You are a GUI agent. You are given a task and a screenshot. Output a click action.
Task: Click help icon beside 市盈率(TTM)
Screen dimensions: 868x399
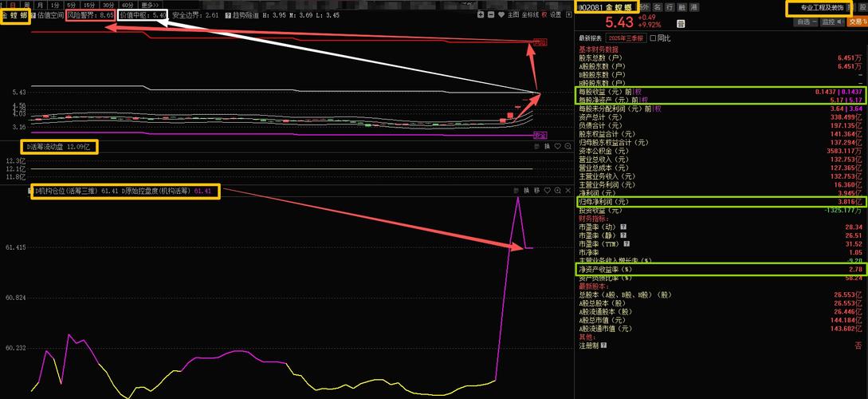pyautogui.click(x=627, y=244)
